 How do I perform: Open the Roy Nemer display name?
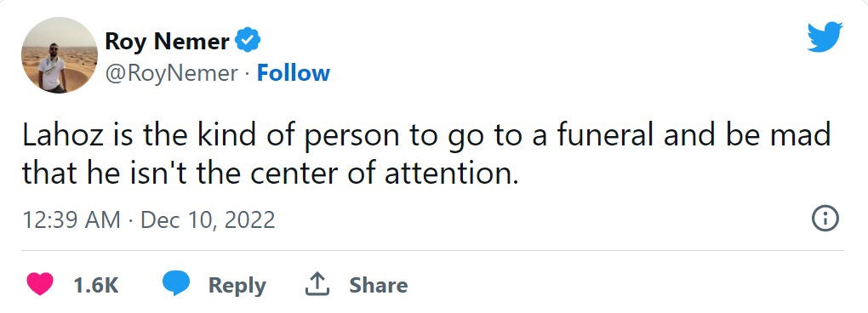point(167,41)
